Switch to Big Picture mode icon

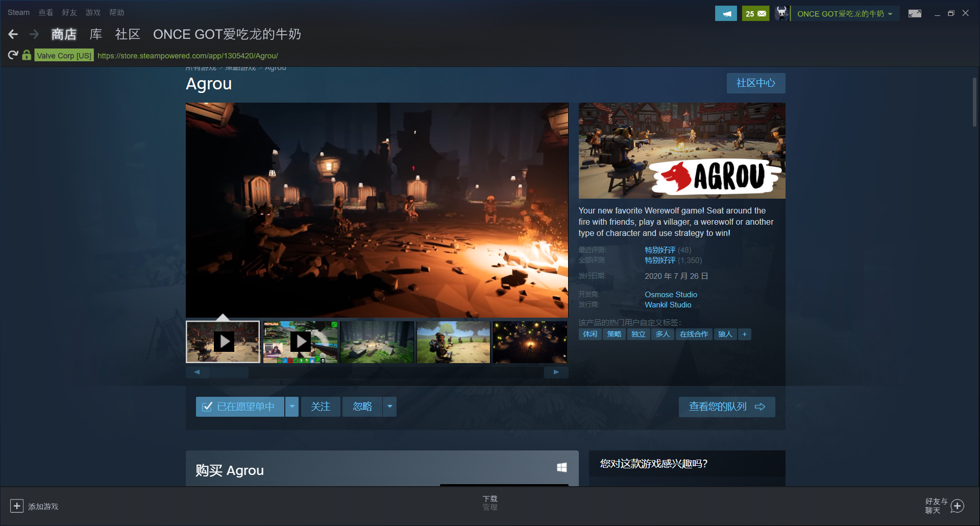915,14
